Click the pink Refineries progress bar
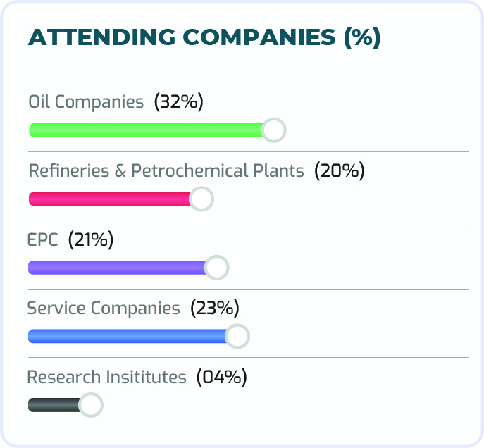 [109, 199]
